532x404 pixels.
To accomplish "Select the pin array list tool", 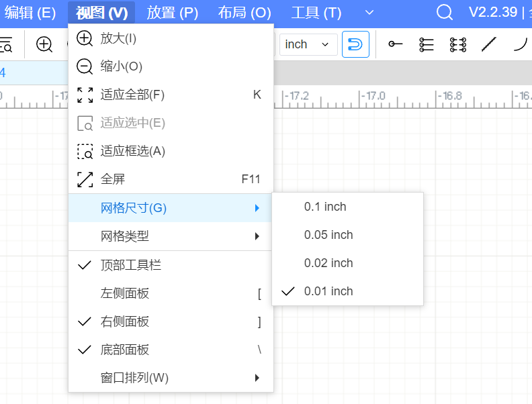I will coord(427,44).
